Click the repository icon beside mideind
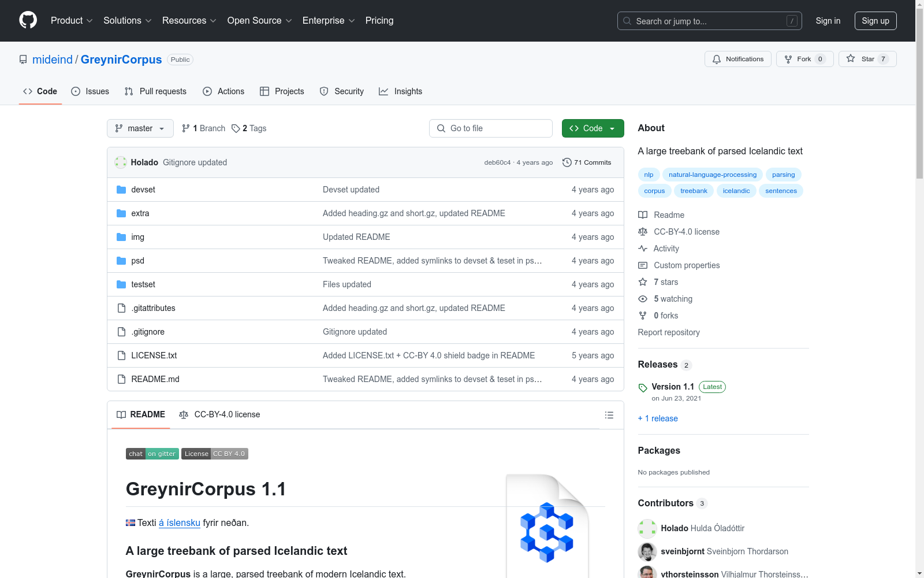 tap(23, 60)
